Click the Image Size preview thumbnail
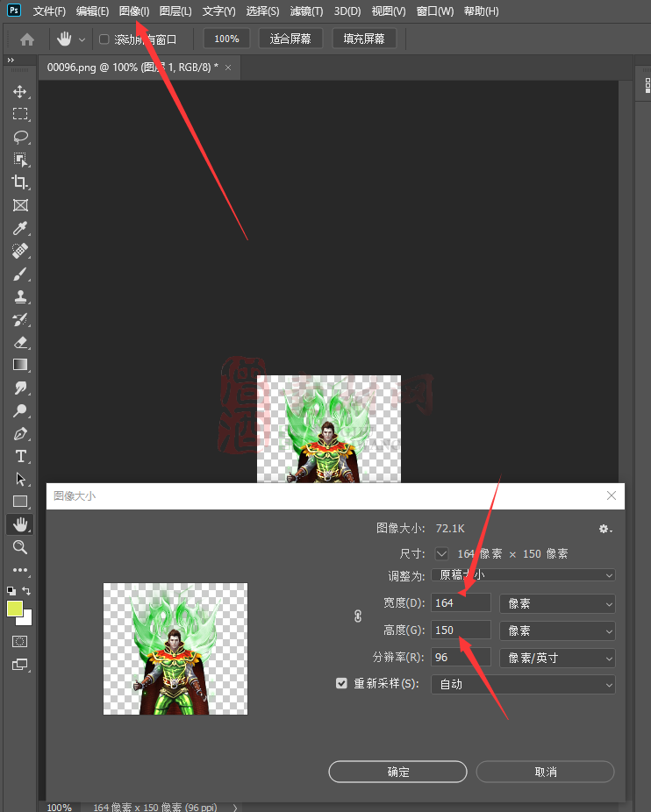Image resolution: width=651 pixels, height=812 pixels. 175,649
